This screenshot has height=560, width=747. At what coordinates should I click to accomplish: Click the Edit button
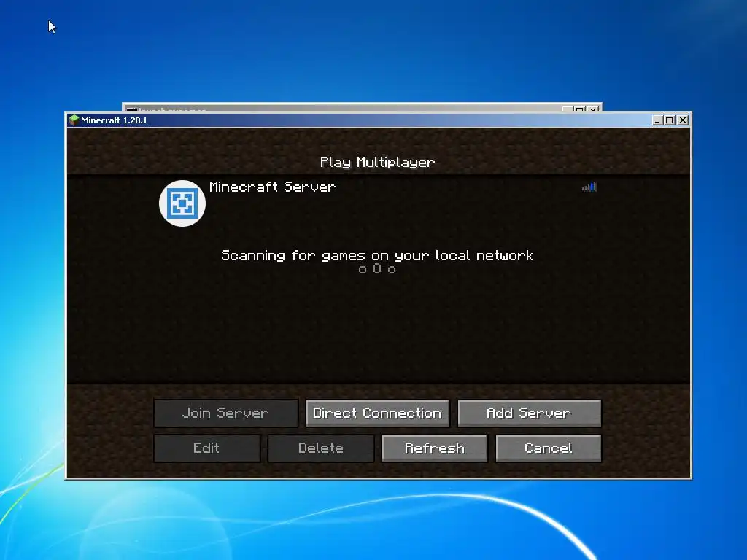pyautogui.click(x=206, y=448)
